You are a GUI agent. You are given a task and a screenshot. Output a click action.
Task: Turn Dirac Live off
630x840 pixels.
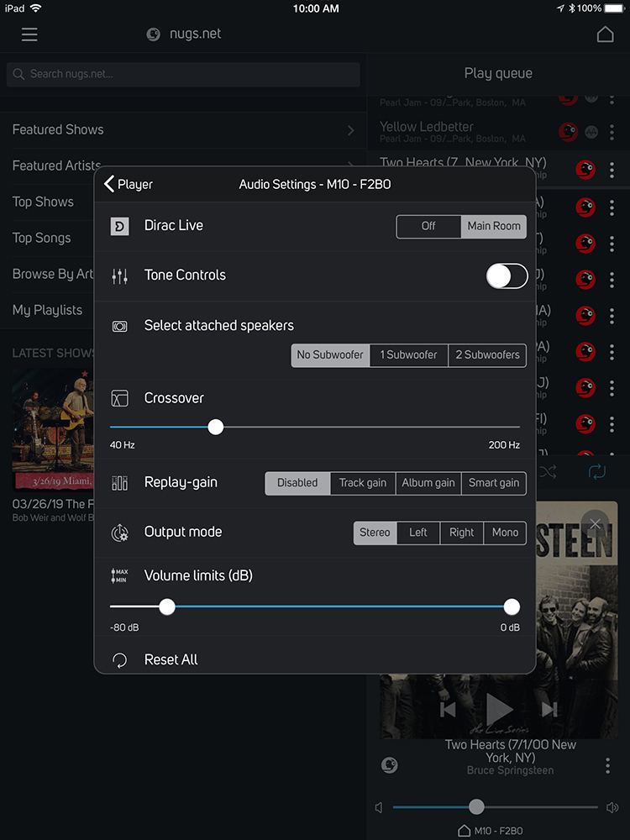[428, 226]
